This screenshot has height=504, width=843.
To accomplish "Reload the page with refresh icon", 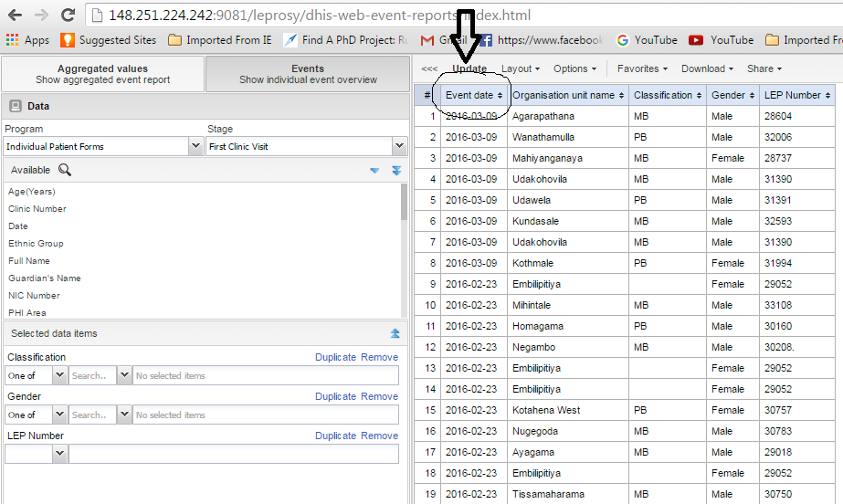I will 68,16.
